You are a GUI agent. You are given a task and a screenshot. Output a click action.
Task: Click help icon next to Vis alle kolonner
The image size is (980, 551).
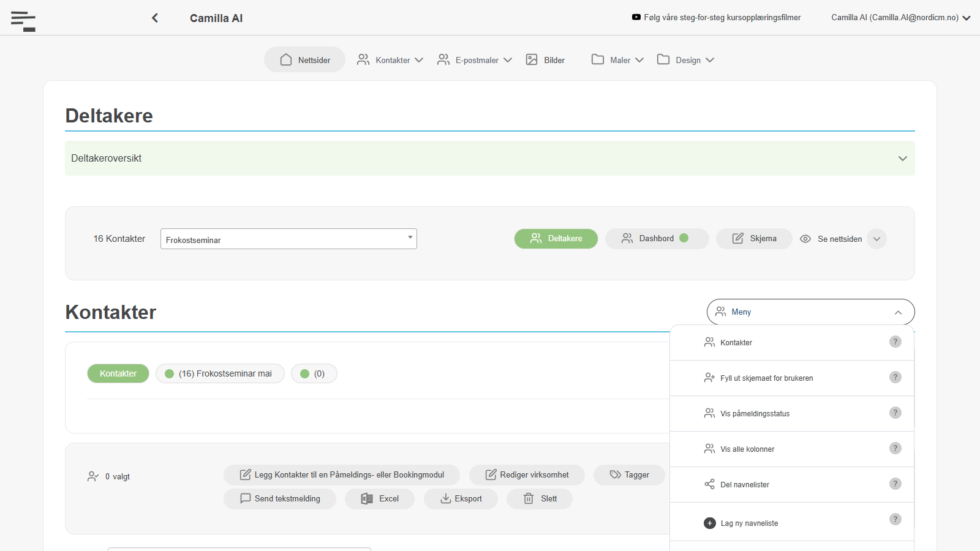coord(895,448)
